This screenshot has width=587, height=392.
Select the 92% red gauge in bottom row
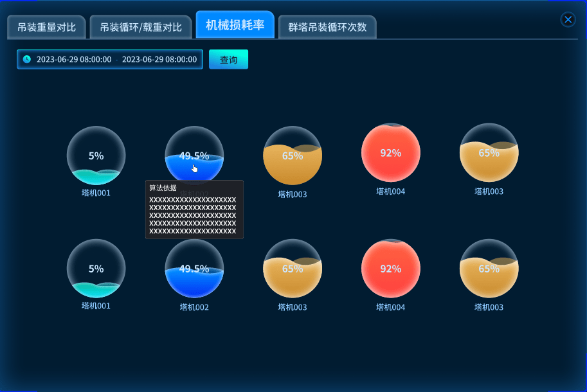(390, 269)
